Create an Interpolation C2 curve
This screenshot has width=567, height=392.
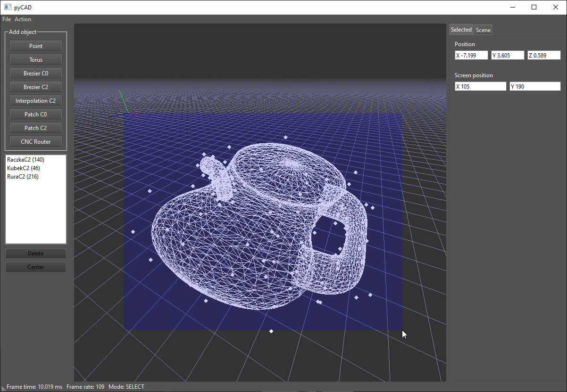(x=35, y=100)
